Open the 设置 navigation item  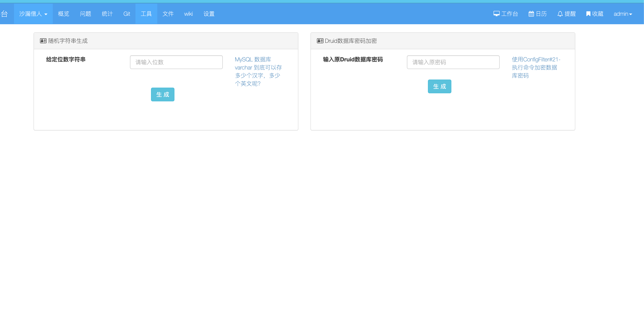(209, 14)
